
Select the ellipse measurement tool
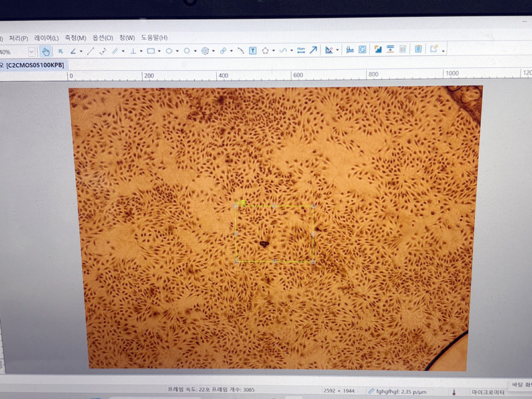tap(169, 51)
